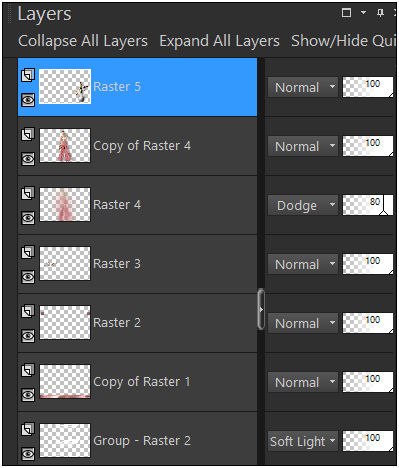Click the layer type icon on Raster 4
399x468 pixels.
[x=28, y=193]
